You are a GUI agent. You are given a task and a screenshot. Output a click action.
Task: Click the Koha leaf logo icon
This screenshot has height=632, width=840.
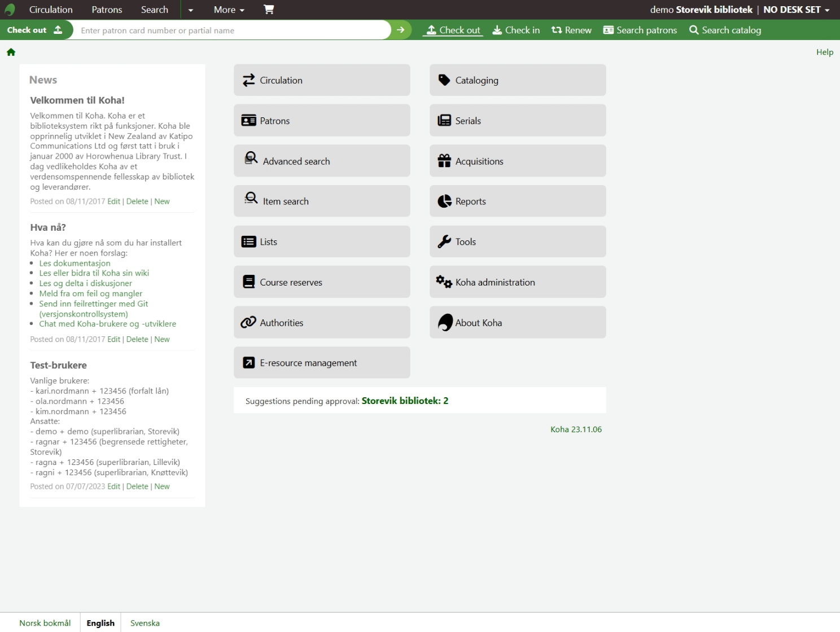coord(10,10)
